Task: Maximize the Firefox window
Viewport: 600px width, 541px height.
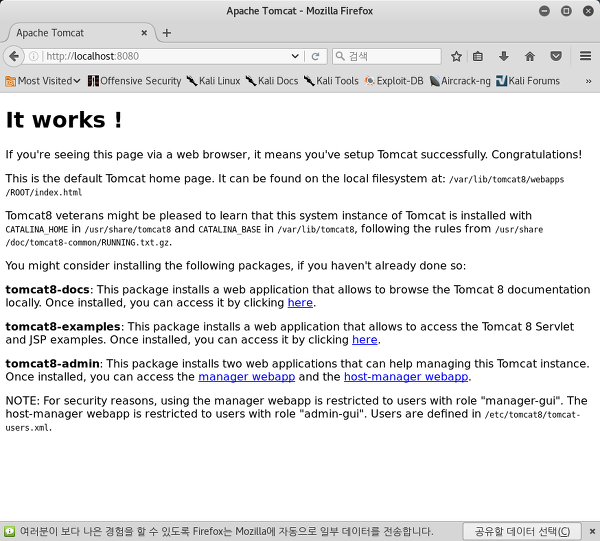Action: pyautogui.click(x=566, y=11)
